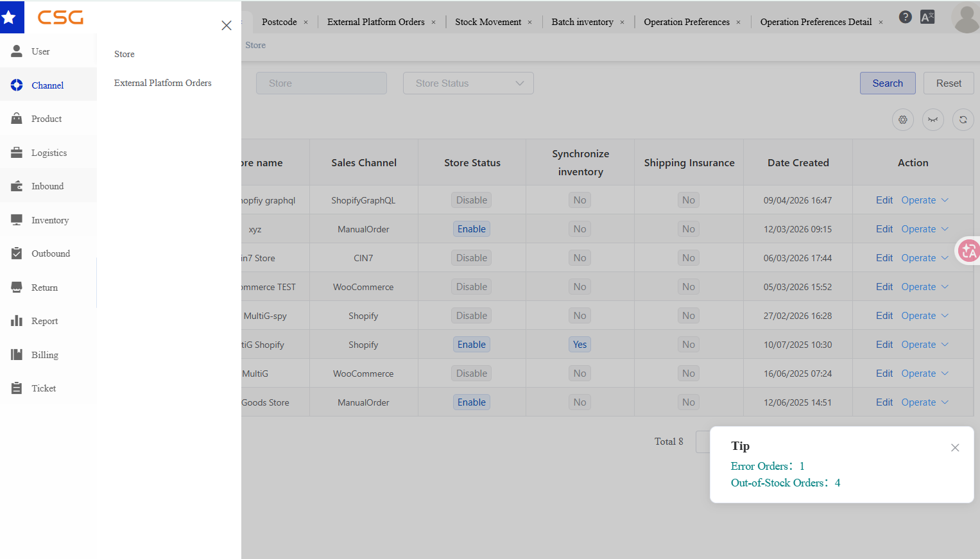The width and height of the screenshot is (980, 559).
Task: Switch to Operation Preferences Detail tab
Action: pyautogui.click(x=816, y=22)
